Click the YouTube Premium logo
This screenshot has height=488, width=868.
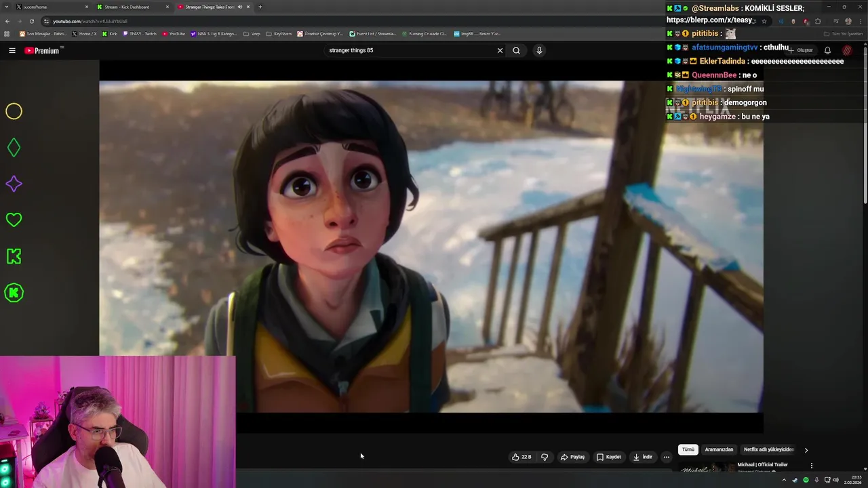[43, 51]
